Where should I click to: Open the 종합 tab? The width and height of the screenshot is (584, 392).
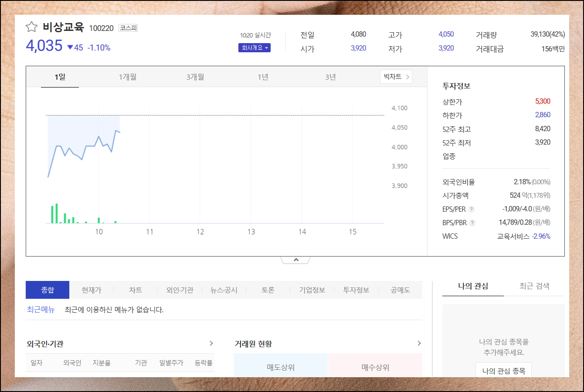click(48, 290)
